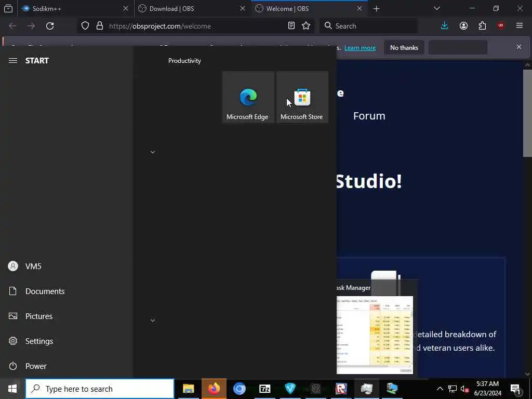
Task: Open the Microsoft Edge tile
Action: 248,97
